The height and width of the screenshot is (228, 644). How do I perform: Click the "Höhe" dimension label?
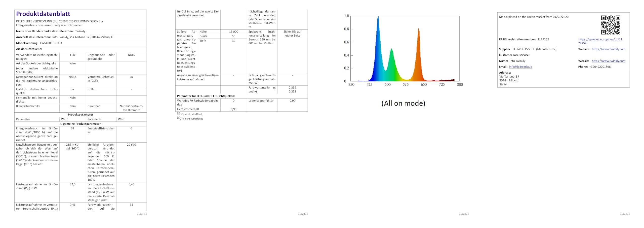point(203,32)
